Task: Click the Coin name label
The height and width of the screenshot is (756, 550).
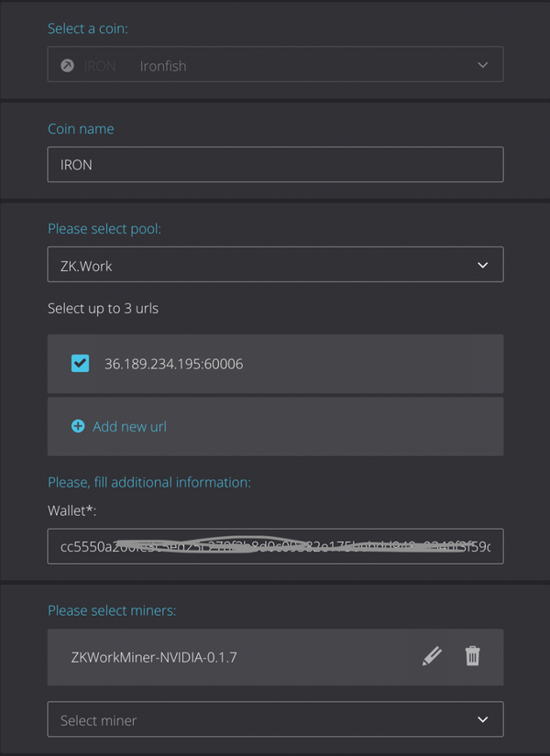Action: tap(81, 129)
